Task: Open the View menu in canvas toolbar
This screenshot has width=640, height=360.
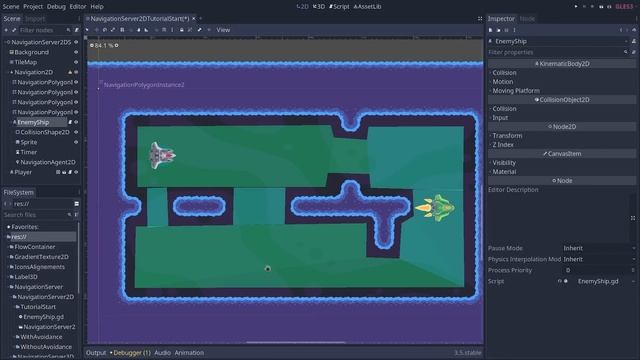Action: (223, 30)
